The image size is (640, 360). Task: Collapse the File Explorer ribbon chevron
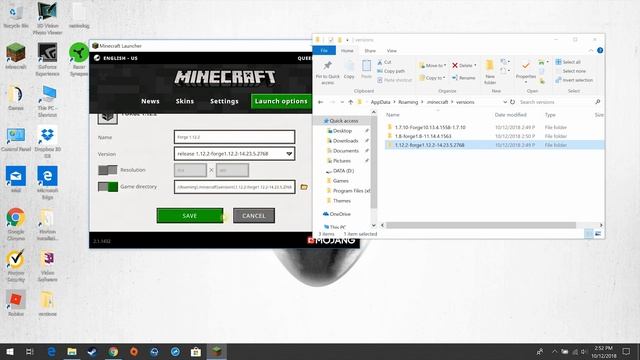[x=591, y=50]
